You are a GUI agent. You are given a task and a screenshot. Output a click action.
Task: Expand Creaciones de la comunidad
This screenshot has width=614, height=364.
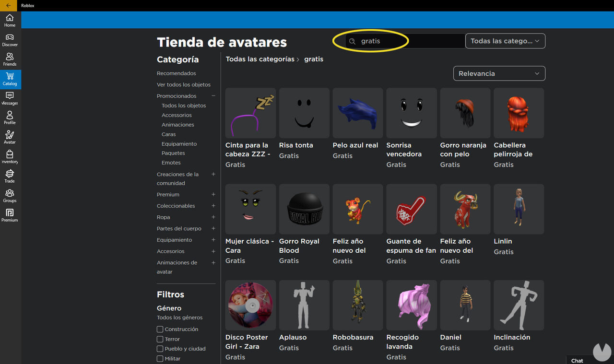tap(213, 174)
